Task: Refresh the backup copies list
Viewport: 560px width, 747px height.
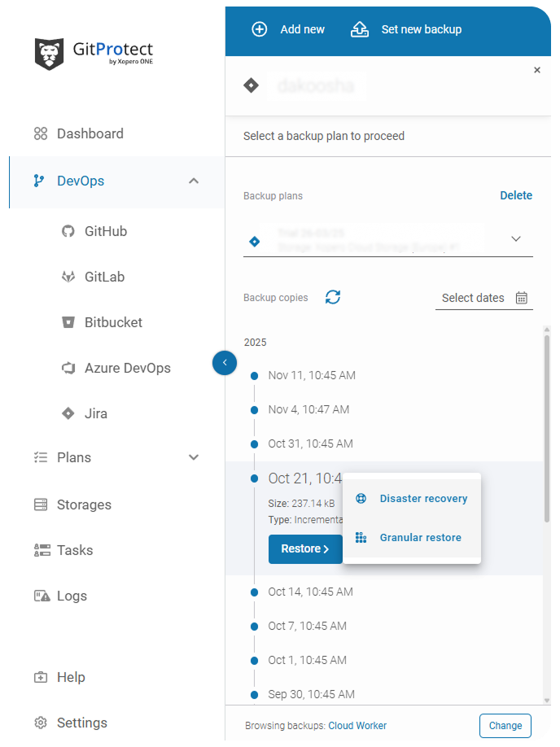Action: tap(332, 298)
